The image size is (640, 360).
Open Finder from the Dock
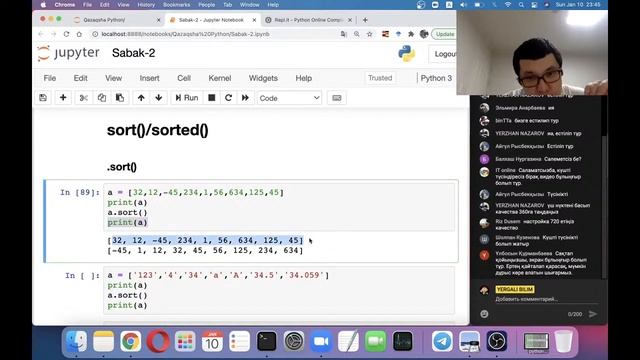pos(76,341)
